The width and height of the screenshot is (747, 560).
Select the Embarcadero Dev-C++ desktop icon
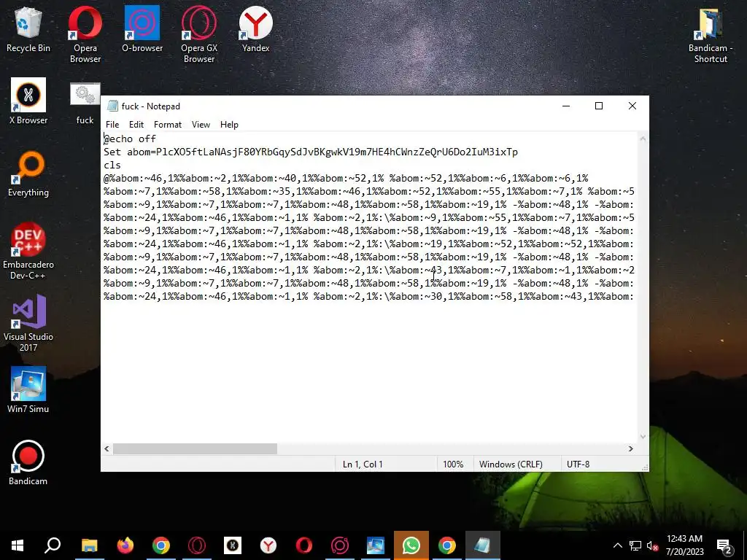(x=28, y=251)
